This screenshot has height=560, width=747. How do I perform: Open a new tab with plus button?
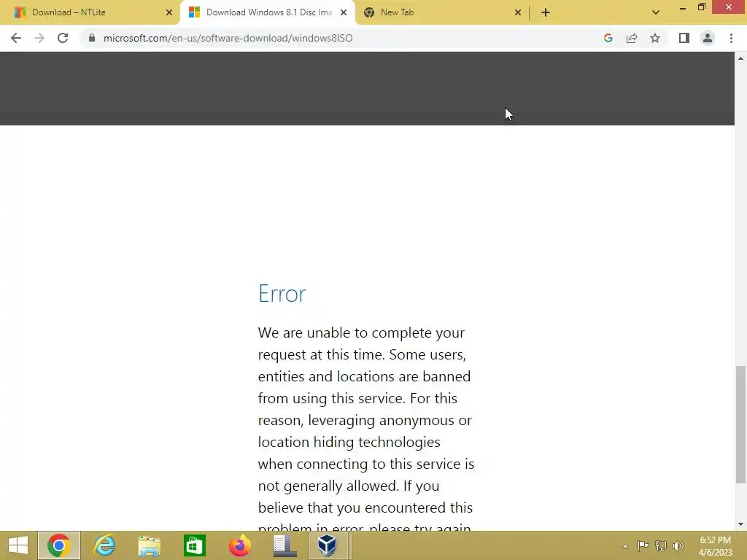click(x=546, y=12)
